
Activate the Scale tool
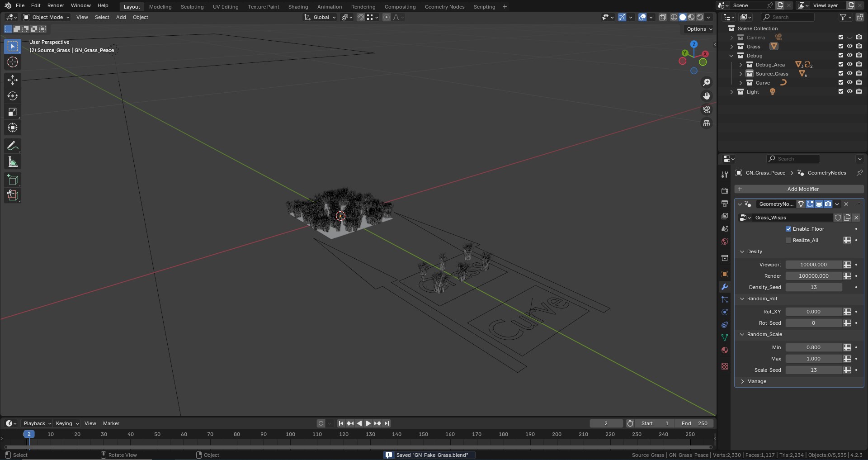(13, 112)
